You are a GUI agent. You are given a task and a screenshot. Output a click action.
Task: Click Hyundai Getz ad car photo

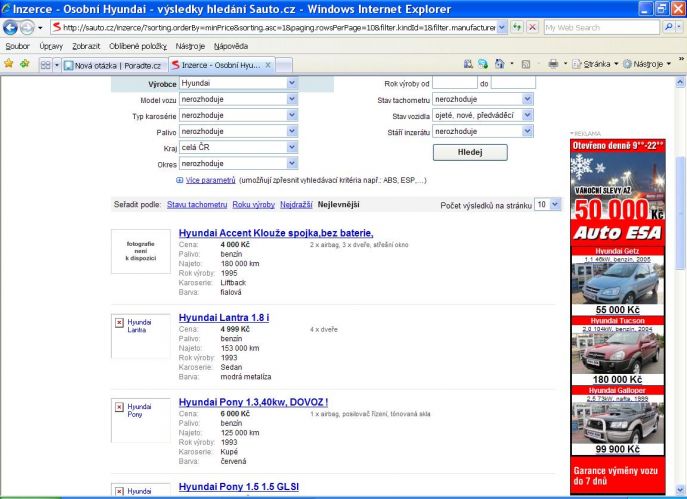click(617, 283)
